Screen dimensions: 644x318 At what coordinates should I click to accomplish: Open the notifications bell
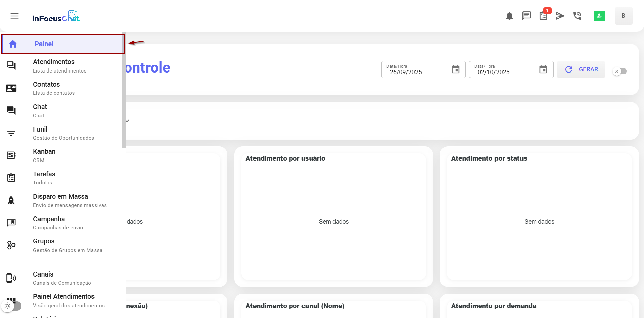point(509,16)
